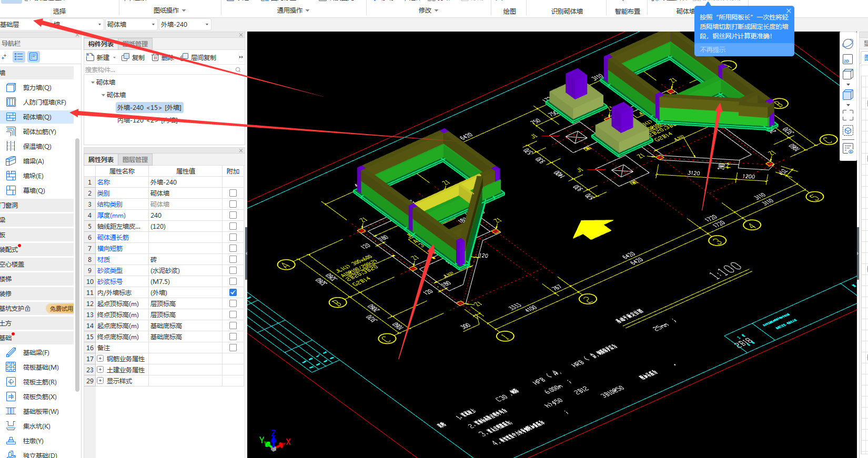Toggle the 附加 checkbox for 类别 row
This screenshot has height=458, width=868.
tap(233, 194)
